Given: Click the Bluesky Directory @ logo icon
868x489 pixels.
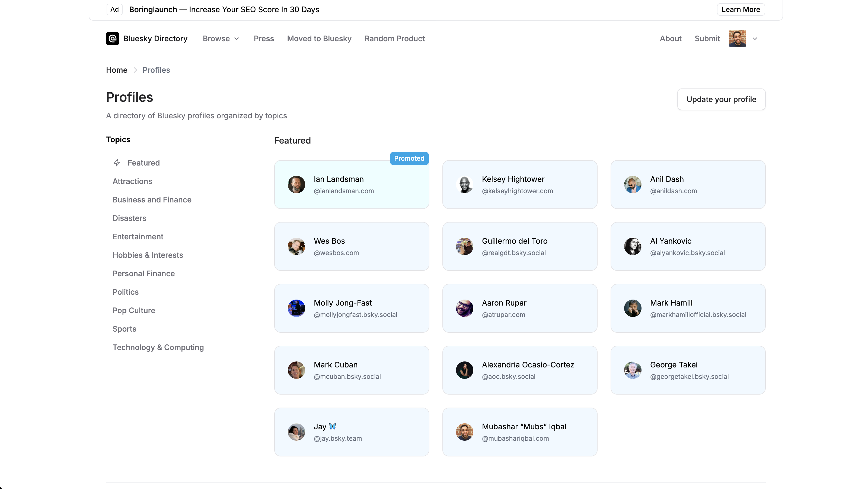Looking at the screenshot, I should click(113, 39).
